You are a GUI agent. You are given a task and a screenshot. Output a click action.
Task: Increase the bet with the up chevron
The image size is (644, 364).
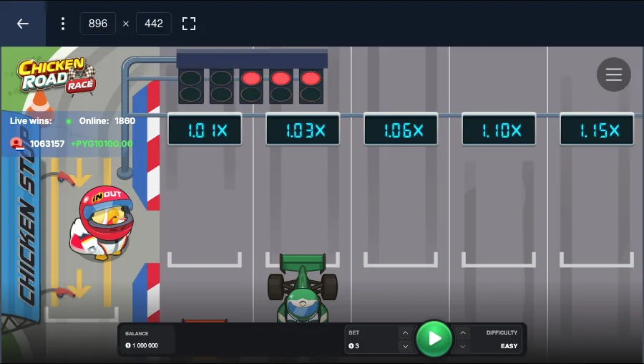(x=406, y=332)
